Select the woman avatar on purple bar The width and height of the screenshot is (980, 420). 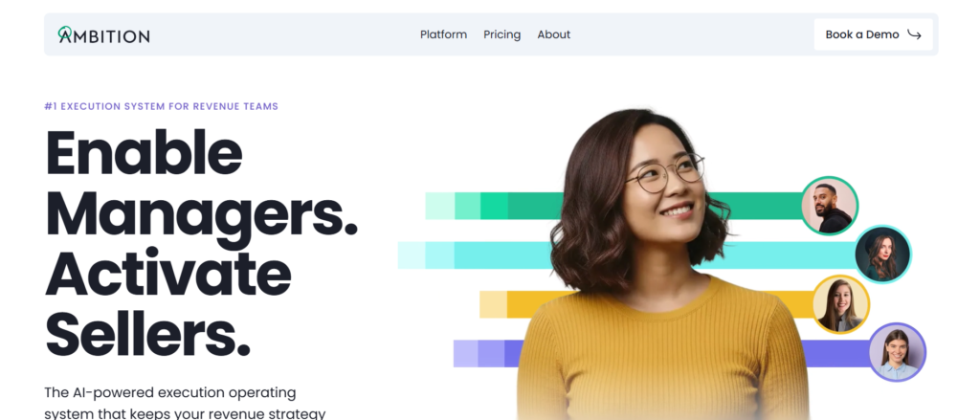pos(897,352)
